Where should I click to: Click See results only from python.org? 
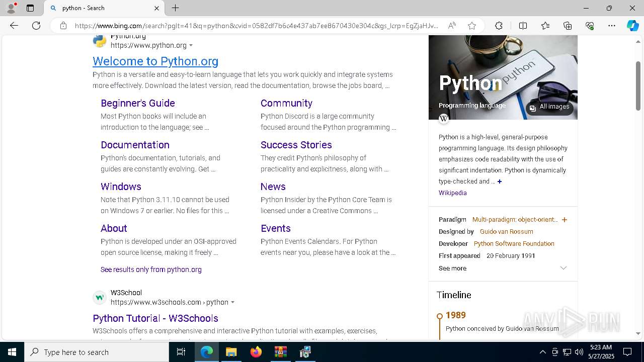click(x=151, y=269)
